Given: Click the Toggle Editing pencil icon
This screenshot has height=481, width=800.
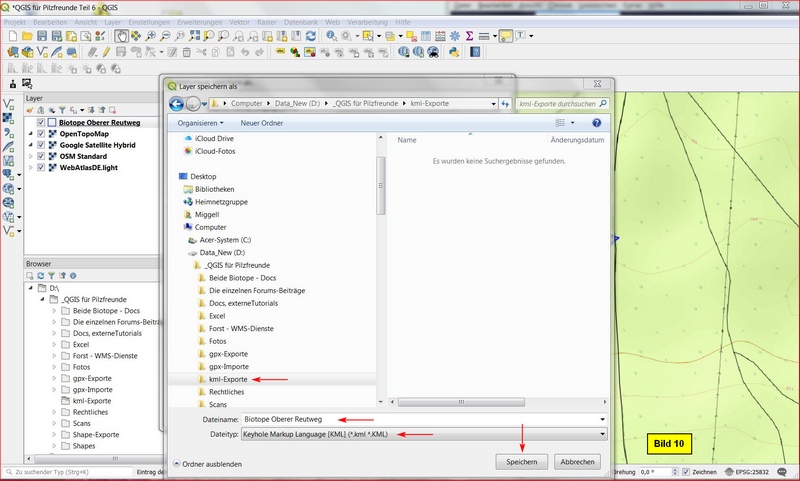Looking at the screenshot, I should (x=106, y=52).
